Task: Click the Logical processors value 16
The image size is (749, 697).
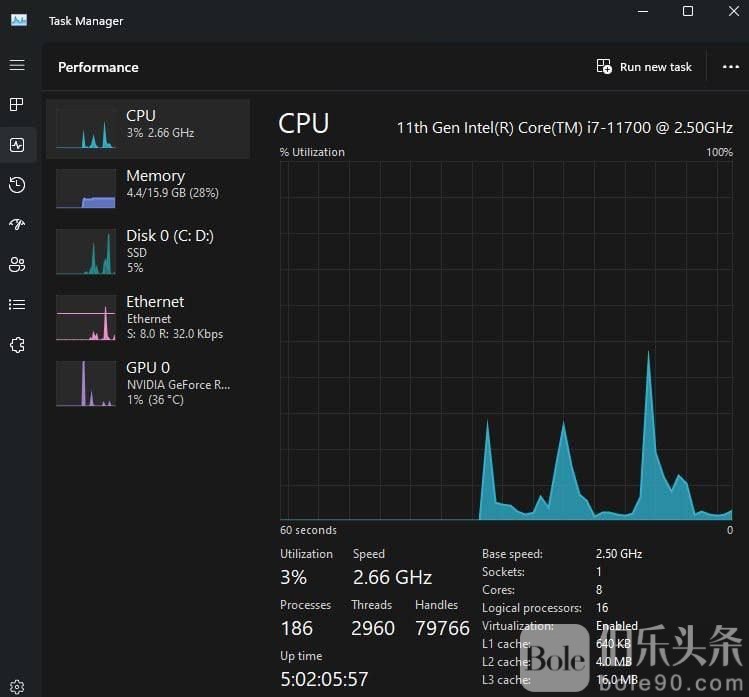Action: coord(602,608)
